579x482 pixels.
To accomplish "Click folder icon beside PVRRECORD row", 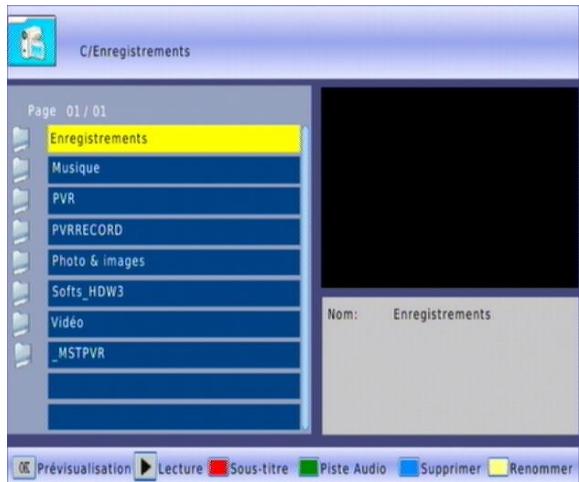I will point(21,232).
